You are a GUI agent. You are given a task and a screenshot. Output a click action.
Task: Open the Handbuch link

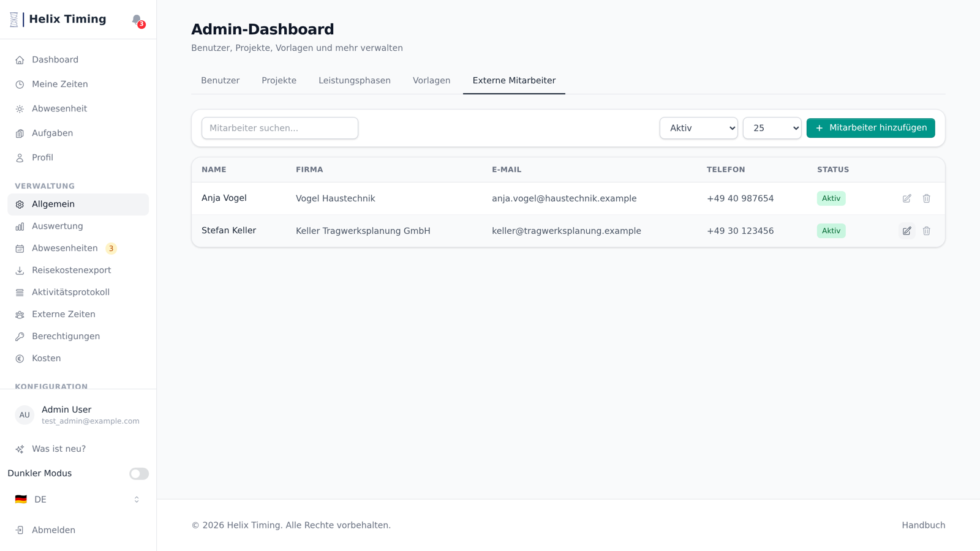923,525
